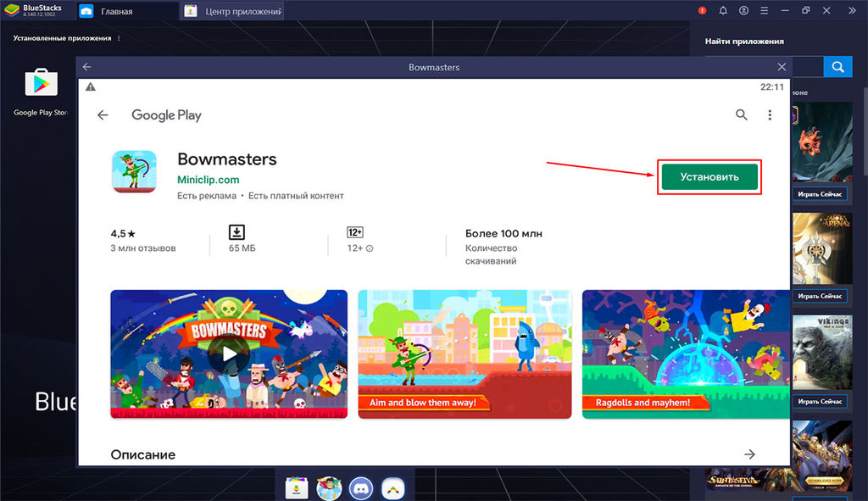The height and width of the screenshot is (501, 868).
Task: Expand Описание section with arrow
Action: (x=749, y=454)
